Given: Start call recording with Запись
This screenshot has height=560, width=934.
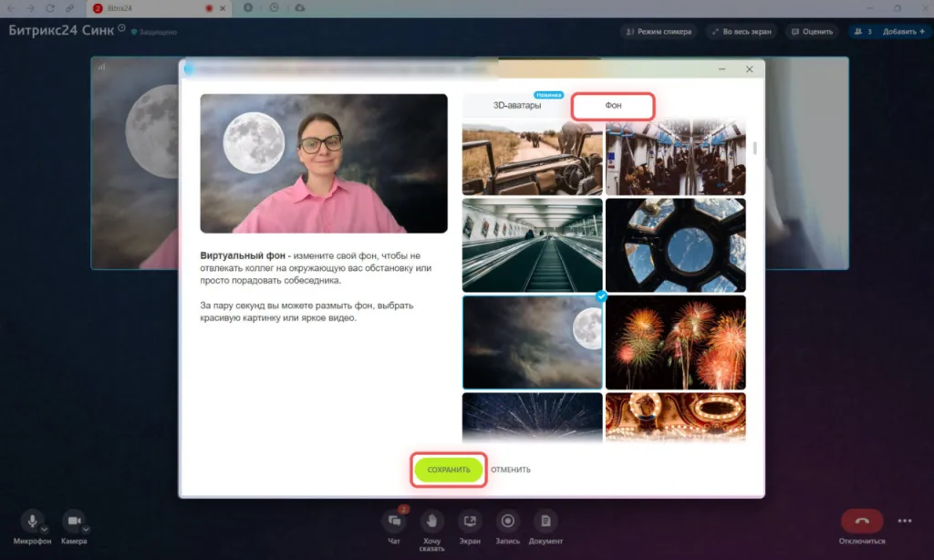Looking at the screenshot, I should click(508, 521).
